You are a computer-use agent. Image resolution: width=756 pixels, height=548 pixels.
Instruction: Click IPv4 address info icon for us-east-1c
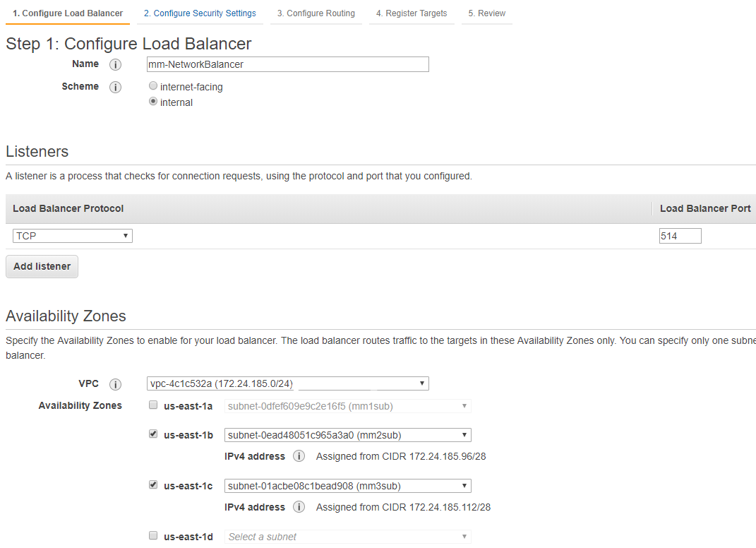pyautogui.click(x=299, y=507)
